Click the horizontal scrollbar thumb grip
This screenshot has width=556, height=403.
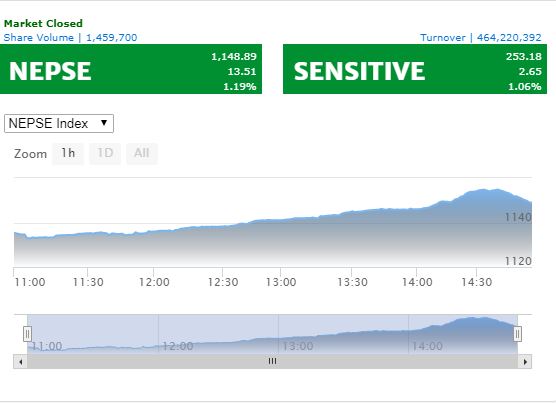[x=272, y=361]
